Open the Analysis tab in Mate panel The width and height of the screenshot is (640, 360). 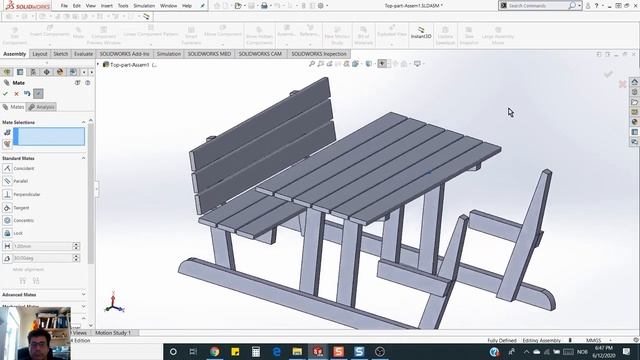click(x=41, y=107)
